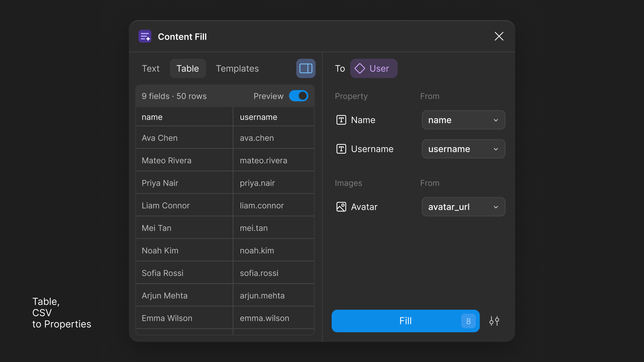Click the Priya Nair cell

tap(184, 183)
